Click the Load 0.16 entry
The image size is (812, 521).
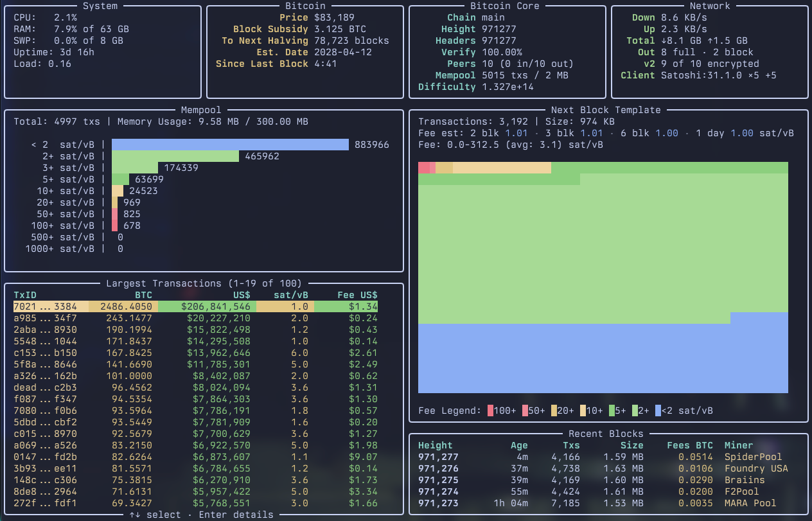pyautogui.click(x=42, y=64)
